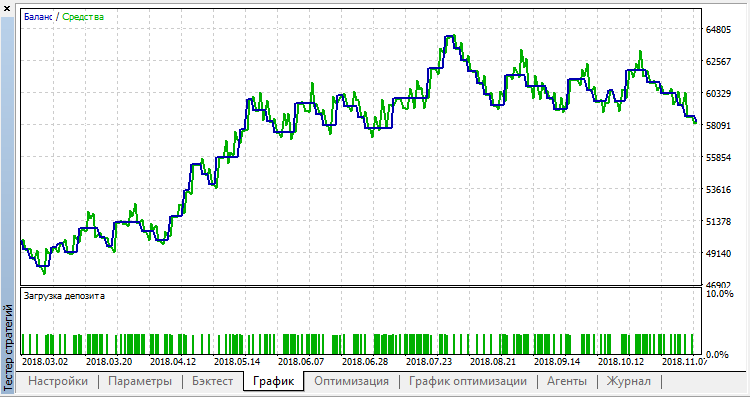The width and height of the screenshot is (750, 398).
Task: Click the 60329 axis value
Action: [x=718, y=93]
